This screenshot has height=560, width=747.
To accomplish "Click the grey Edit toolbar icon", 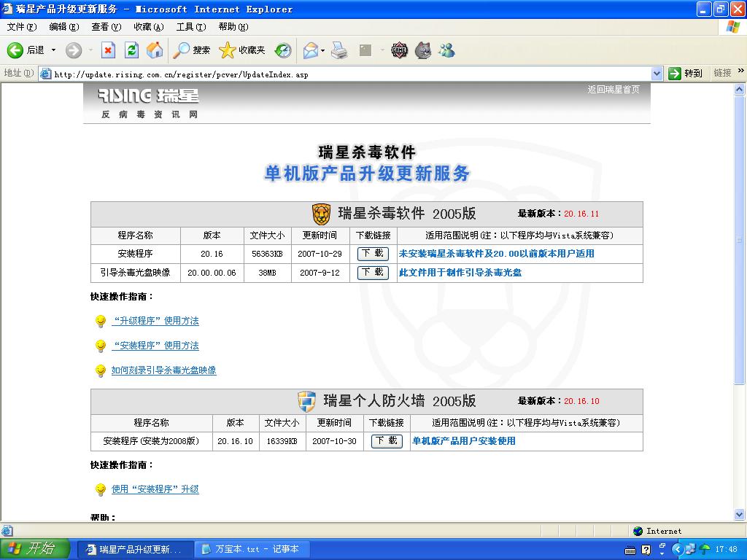I will [x=365, y=50].
